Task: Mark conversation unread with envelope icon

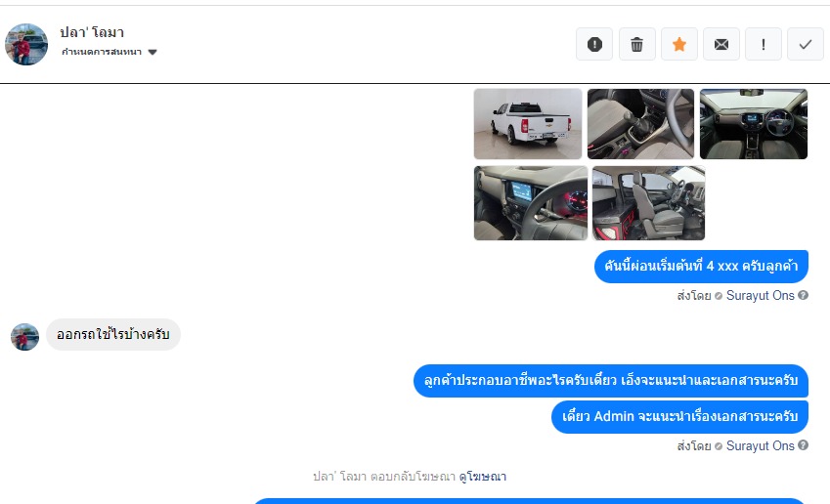Action: pos(721,44)
